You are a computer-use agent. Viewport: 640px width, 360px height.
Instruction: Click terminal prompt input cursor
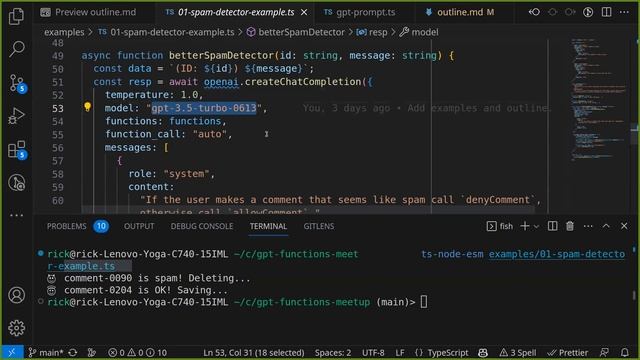tap(424, 302)
